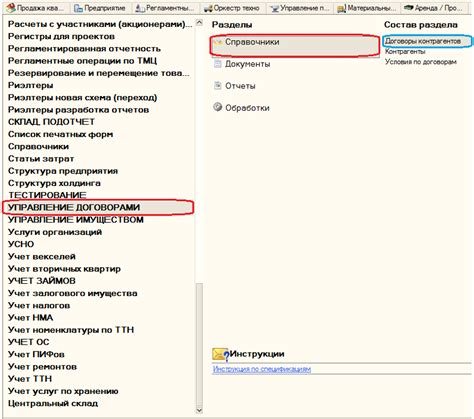The width and height of the screenshot is (474, 419).
Task: Select УЧЕТ ОС
Action: [x=28, y=342]
